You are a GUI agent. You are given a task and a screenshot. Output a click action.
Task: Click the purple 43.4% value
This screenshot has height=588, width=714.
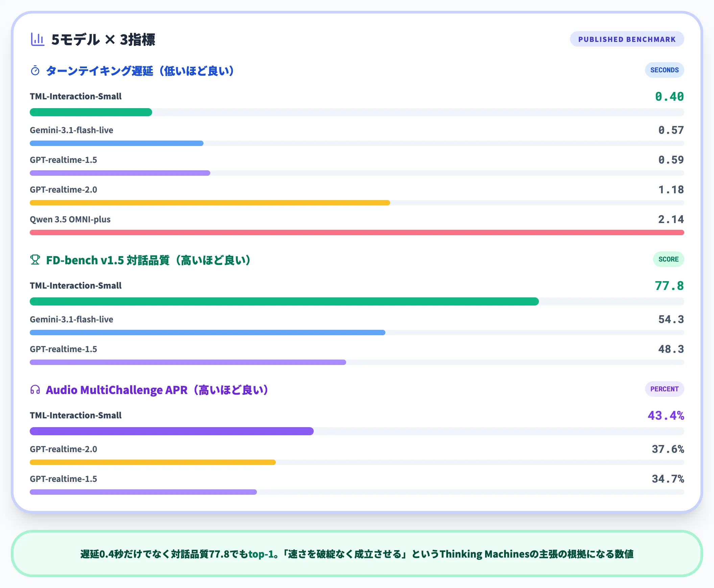point(666,416)
